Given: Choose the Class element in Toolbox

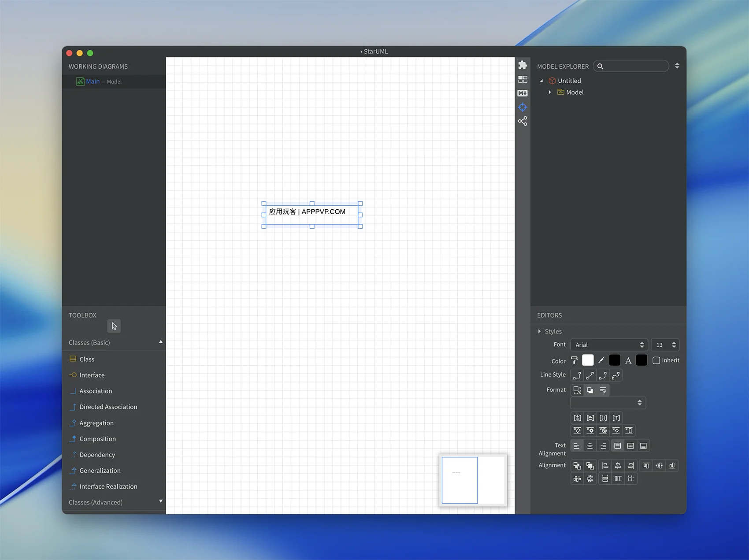Looking at the screenshot, I should (87, 359).
